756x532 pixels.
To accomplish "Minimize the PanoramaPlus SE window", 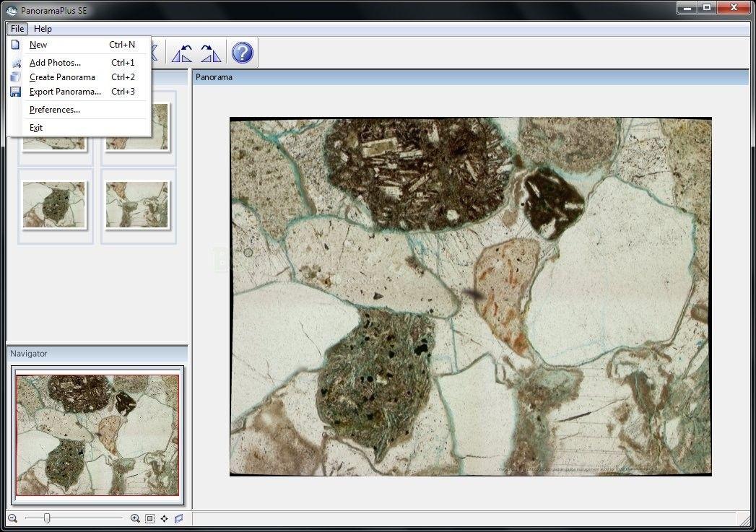I will click(x=687, y=8).
